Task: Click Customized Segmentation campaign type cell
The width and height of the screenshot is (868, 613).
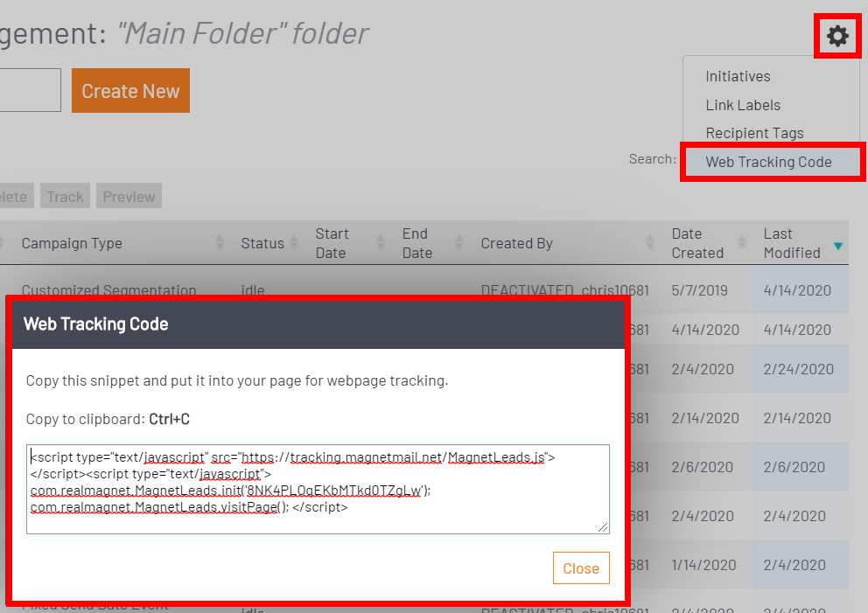Action: 108,290
